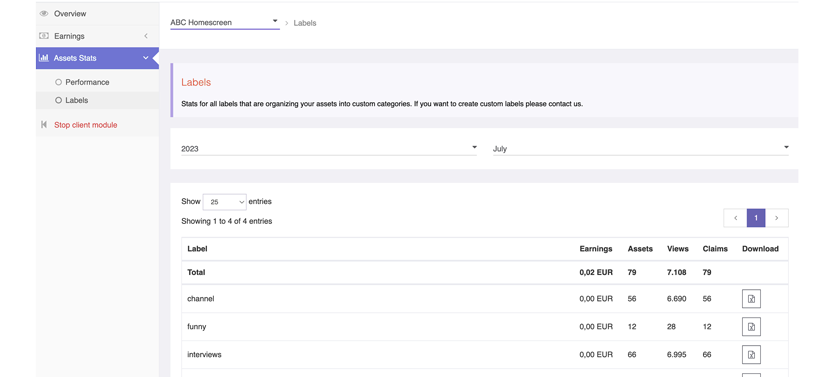Download the interviews label report
The width and height of the screenshot is (834, 377).
751,354
